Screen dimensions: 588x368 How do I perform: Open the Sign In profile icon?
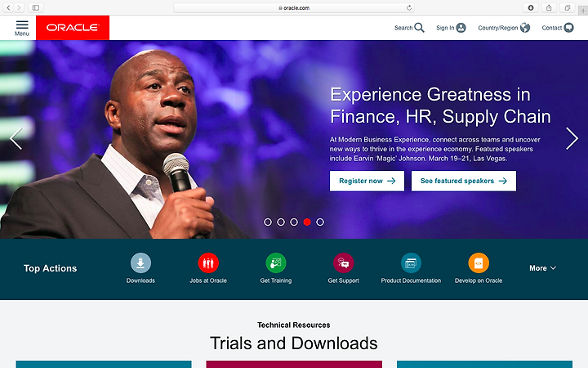461,28
